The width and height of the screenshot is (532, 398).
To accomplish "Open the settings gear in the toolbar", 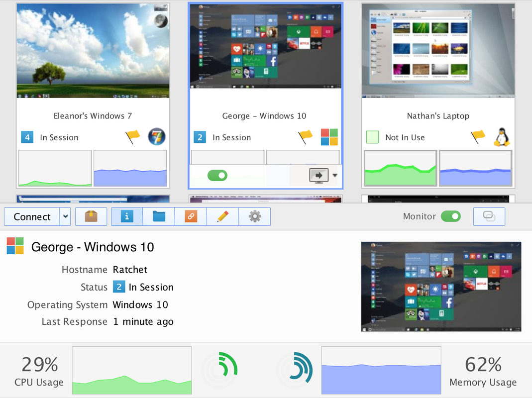I will [255, 216].
